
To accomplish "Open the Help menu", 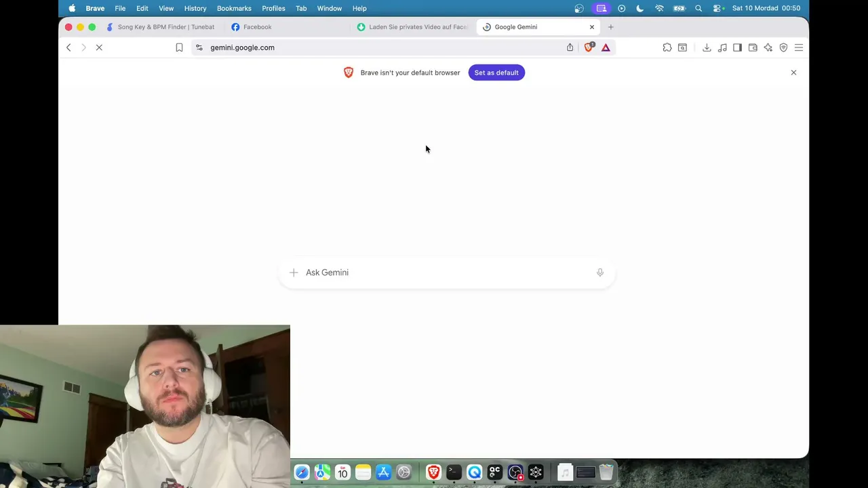I will [x=359, y=8].
